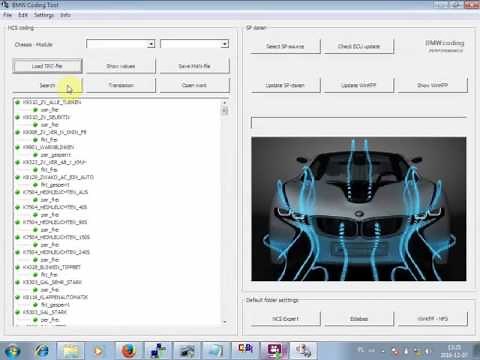Open Windows Explorer folder from taskbar
The image size is (480, 360).
click(71, 351)
